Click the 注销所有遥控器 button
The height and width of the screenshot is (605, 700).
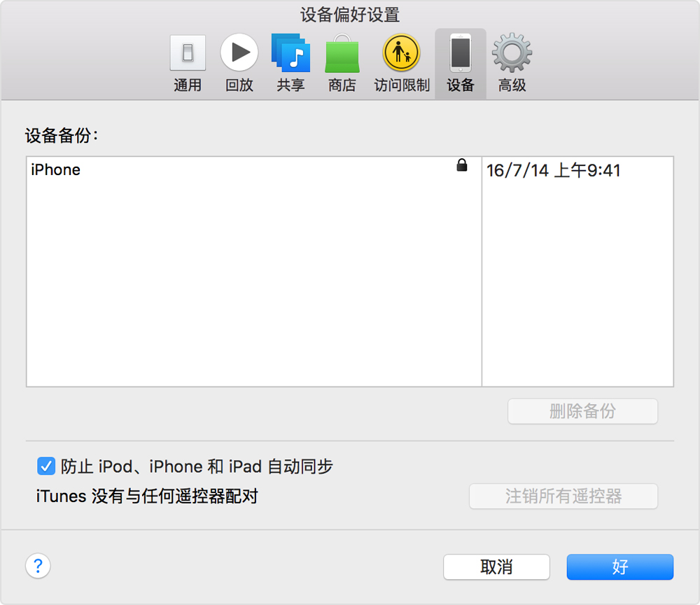[x=563, y=496]
